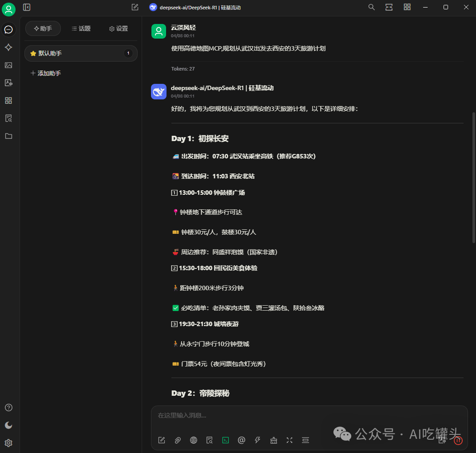Expand the input box with the arrows icon
This screenshot has width=476, height=453.
[290, 440]
